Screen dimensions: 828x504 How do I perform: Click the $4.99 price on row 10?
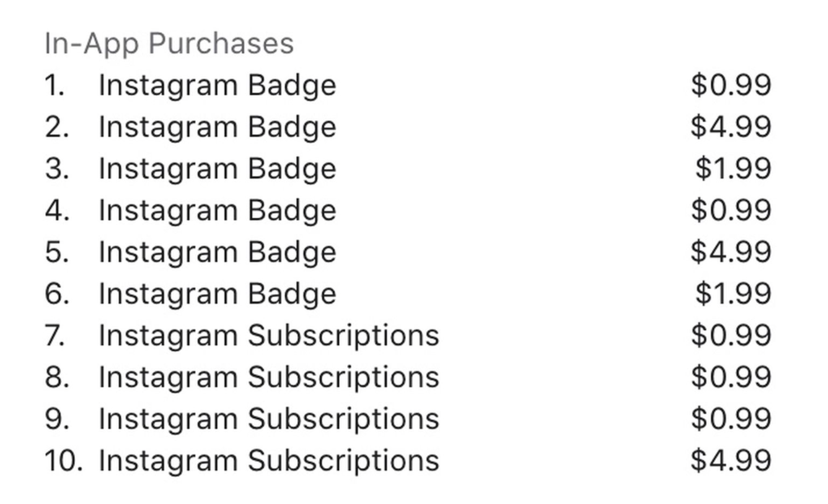(x=731, y=461)
